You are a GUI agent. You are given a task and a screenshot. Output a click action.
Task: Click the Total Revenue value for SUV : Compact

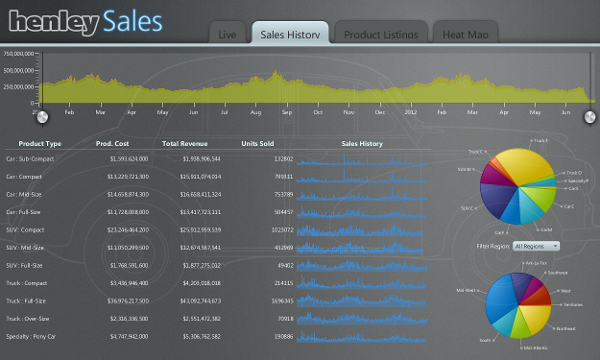coord(200,230)
